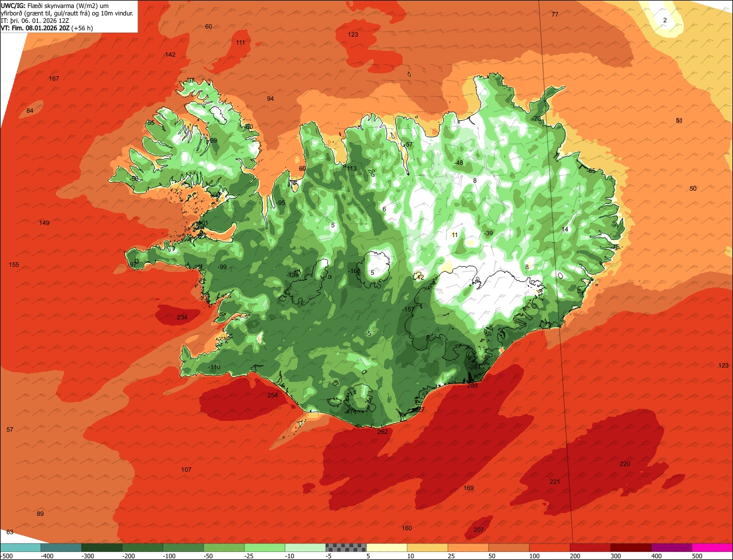Click the darkest green legend swatch above -300
This screenshot has height=560, width=733.
(x=101, y=547)
